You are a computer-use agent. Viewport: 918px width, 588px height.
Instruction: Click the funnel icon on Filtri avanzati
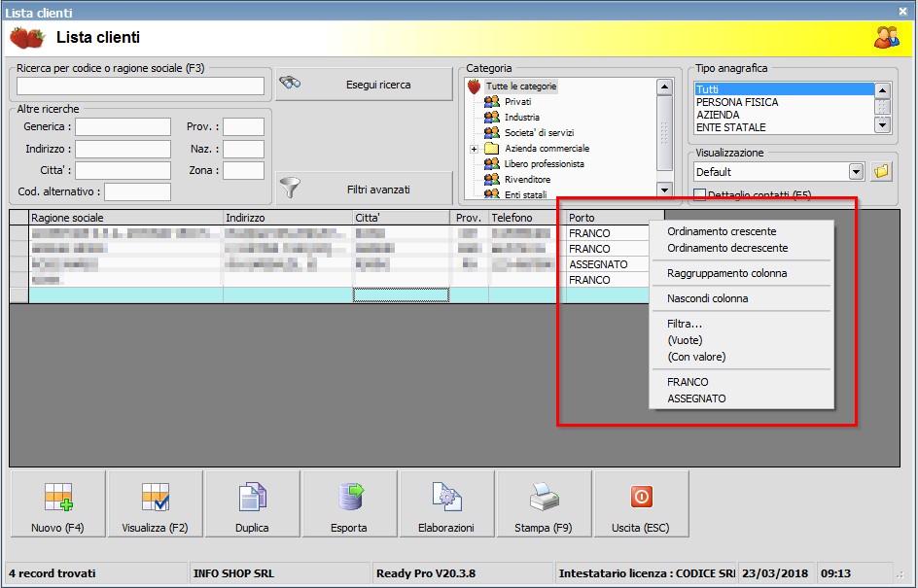pos(290,188)
